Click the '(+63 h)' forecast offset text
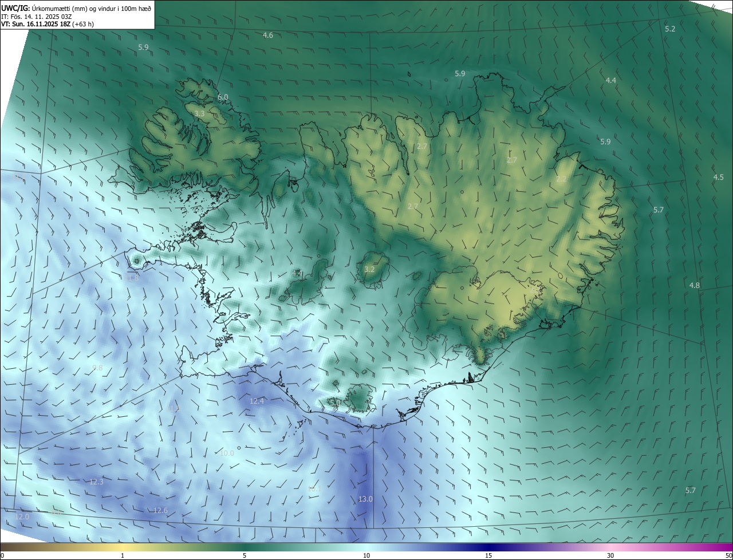 pyautogui.click(x=84, y=25)
